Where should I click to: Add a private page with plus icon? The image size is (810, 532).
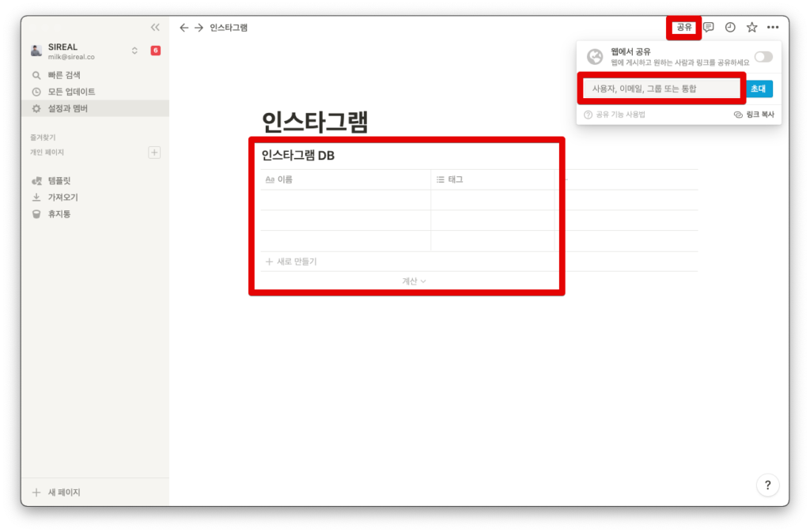click(154, 153)
